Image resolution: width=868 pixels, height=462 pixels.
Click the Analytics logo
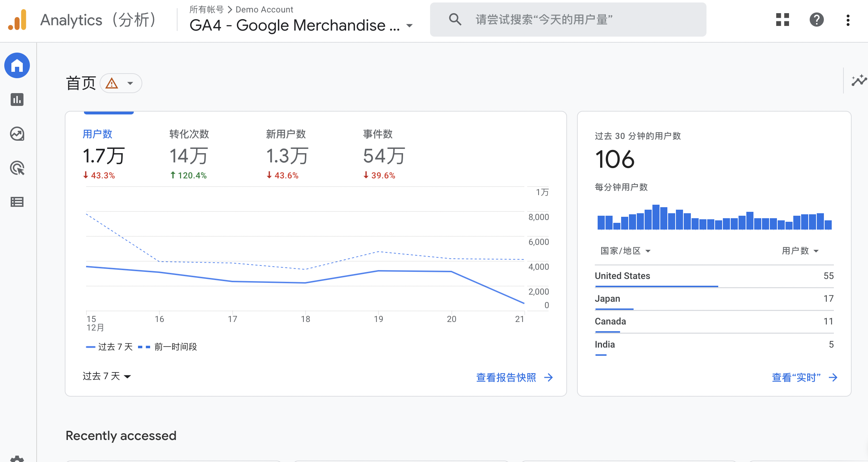coord(17,20)
